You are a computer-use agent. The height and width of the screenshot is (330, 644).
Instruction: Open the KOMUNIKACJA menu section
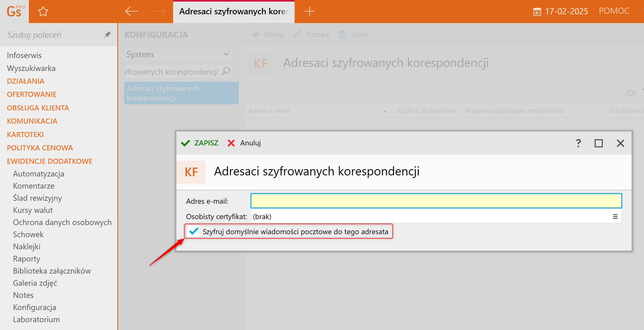pos(32,121)
